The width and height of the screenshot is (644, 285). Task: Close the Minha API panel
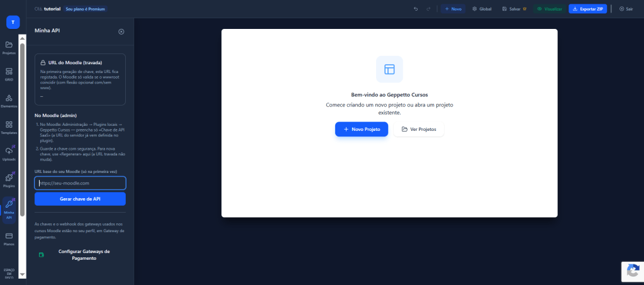121,31
